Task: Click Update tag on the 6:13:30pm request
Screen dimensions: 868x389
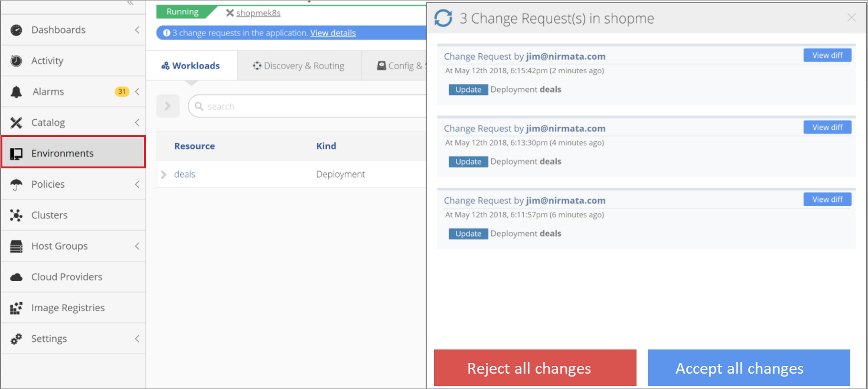Action: [x=468, y=162]
